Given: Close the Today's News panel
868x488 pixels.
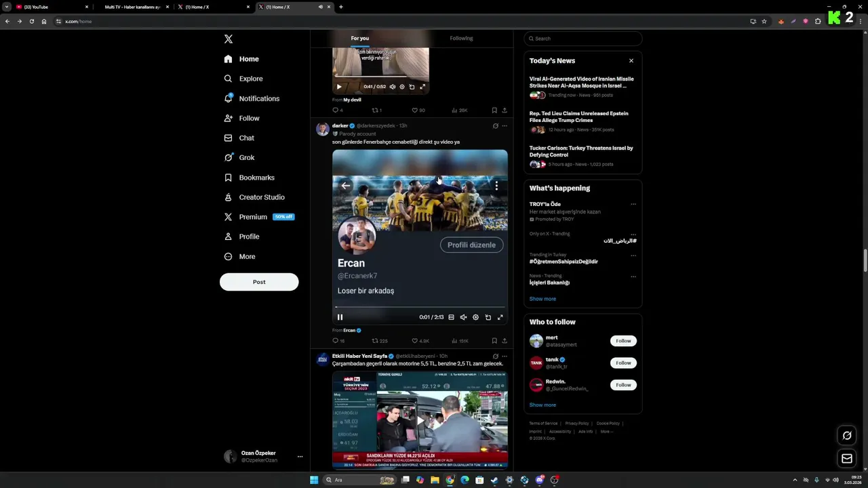Looking at the screenshot, I should [x=631, y=60].
